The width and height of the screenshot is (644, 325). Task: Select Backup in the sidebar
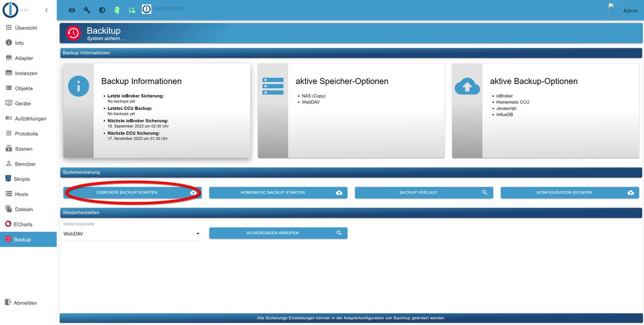click(x=28, y=240)
